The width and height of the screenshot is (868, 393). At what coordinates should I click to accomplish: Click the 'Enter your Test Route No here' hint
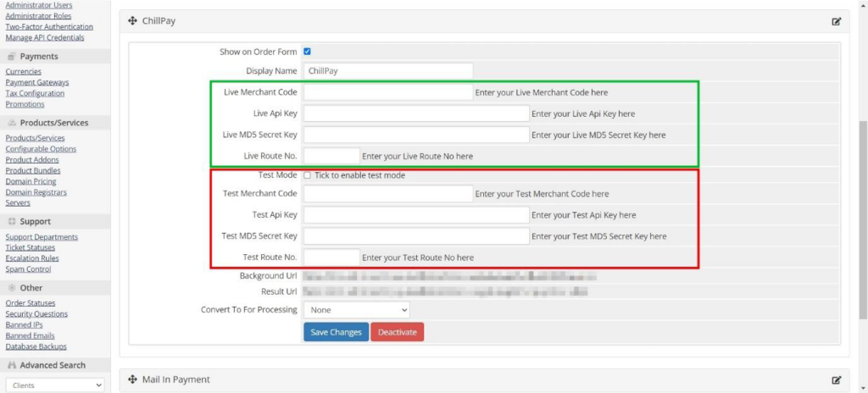(x=418, y=257)
